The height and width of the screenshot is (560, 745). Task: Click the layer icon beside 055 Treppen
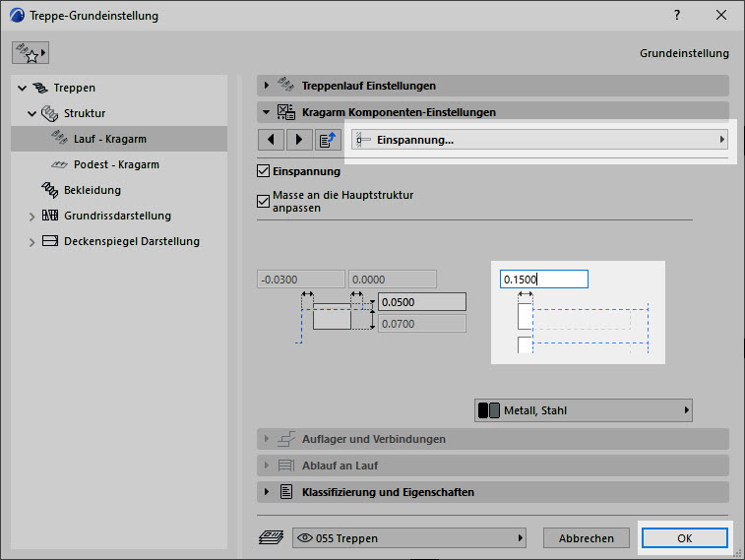(268, 538)
